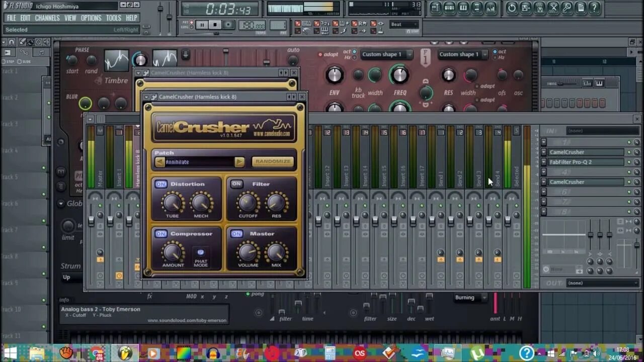Open front CamelCrusher window options menu arrow
The image size is (644, 362).
coord(146,97)
